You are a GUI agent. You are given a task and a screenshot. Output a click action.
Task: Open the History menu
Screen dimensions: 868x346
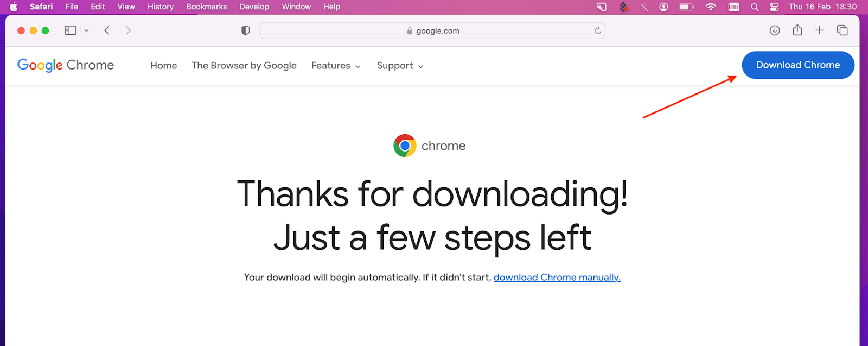pos(161,7)
